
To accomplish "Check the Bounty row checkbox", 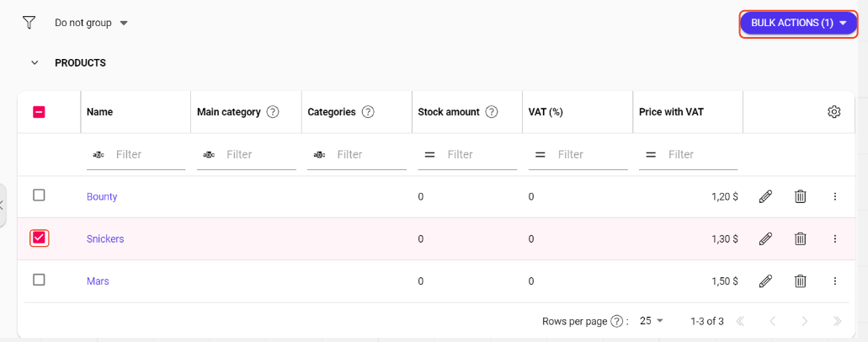I will tap(39, 195).
